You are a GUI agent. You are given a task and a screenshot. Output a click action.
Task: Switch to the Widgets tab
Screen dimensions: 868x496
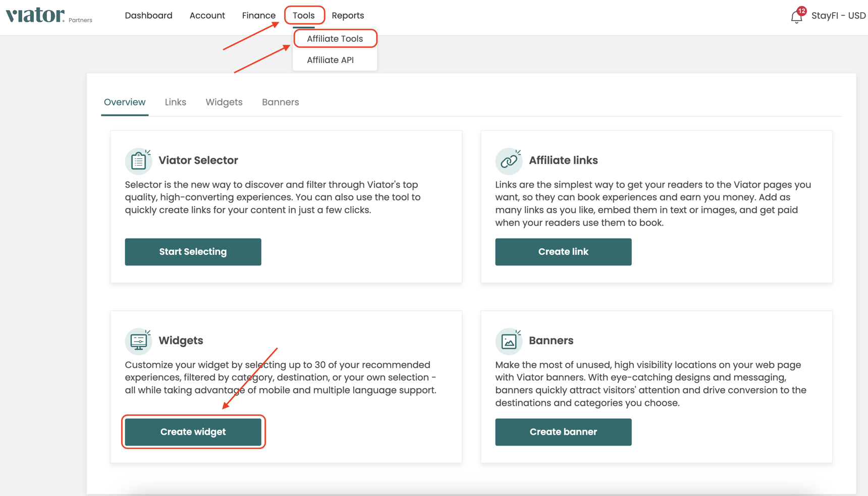click(x=224, y=102)
